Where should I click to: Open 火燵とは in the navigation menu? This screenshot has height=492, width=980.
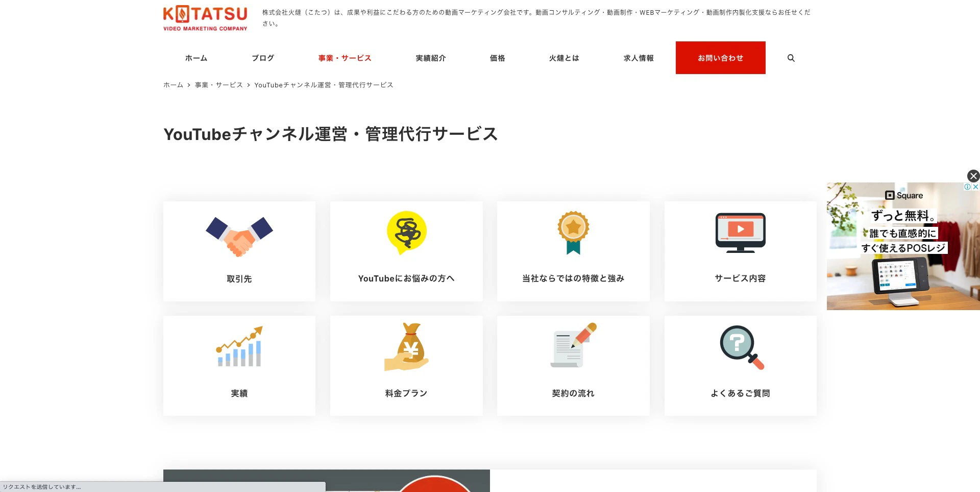564,58
